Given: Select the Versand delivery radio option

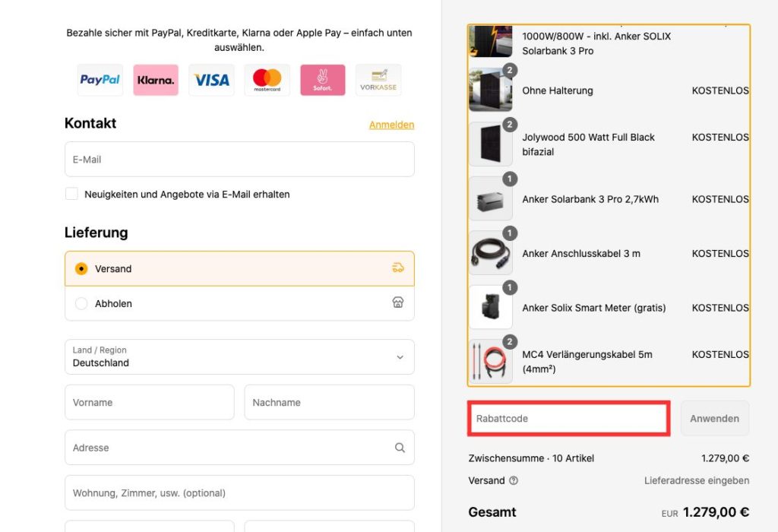Looking at the screenshot, I should 81,268.
